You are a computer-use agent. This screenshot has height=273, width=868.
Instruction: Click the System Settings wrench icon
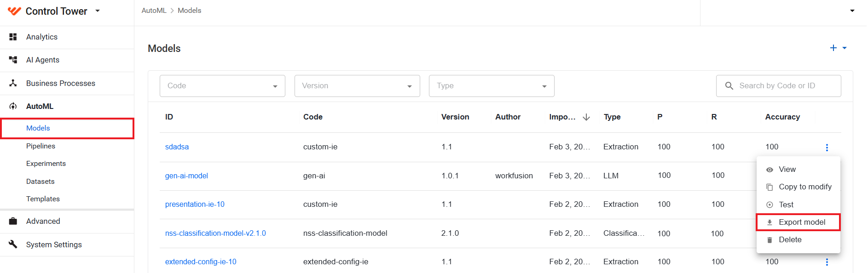tap(13, 244)
